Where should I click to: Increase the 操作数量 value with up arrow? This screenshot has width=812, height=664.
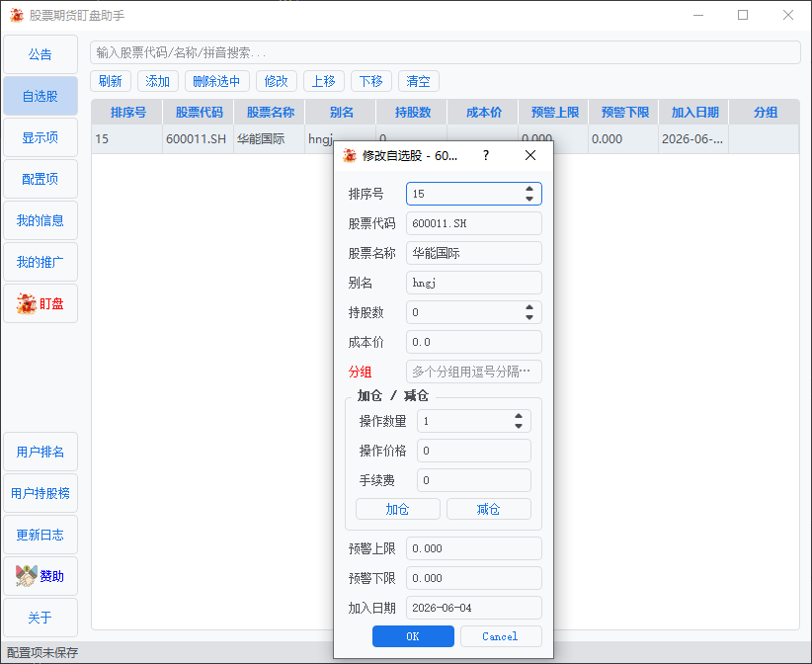point(519,416)
